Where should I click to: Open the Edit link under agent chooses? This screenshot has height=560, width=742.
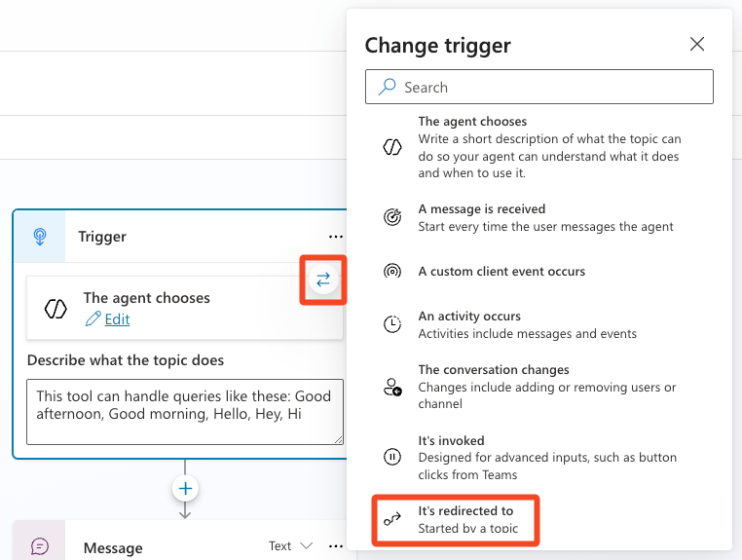(x=117, y=319)
